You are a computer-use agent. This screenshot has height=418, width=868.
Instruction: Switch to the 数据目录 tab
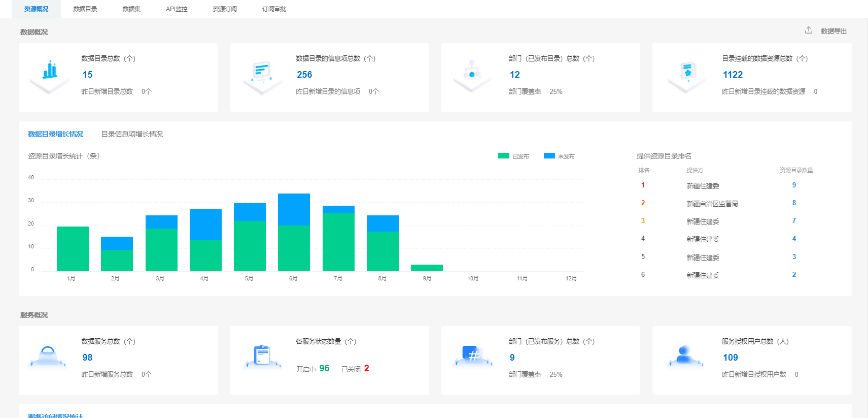coord(85,9)
